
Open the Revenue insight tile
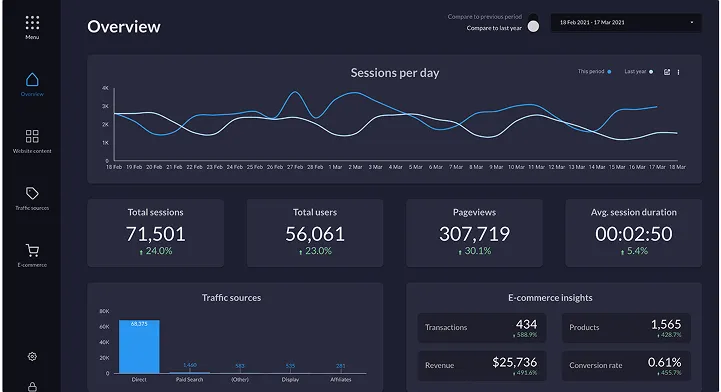(482, 366)
